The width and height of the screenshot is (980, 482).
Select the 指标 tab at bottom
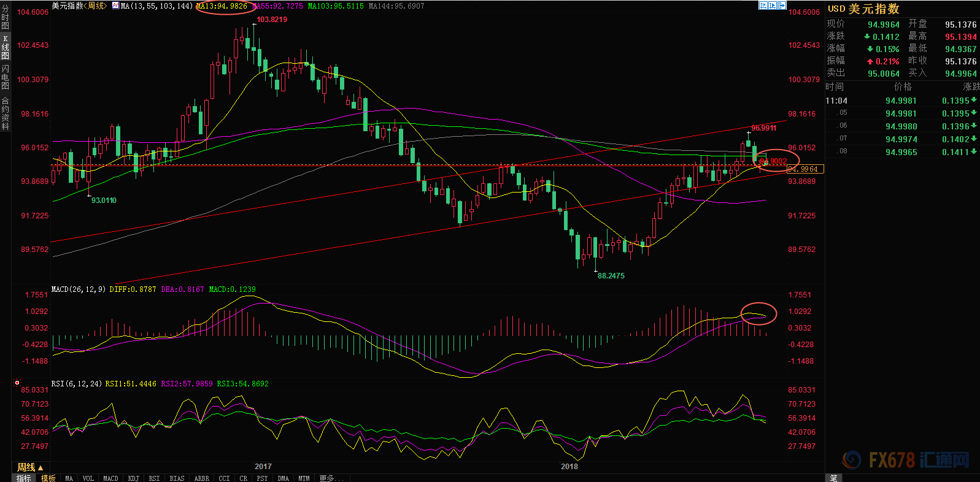point(24,478)
